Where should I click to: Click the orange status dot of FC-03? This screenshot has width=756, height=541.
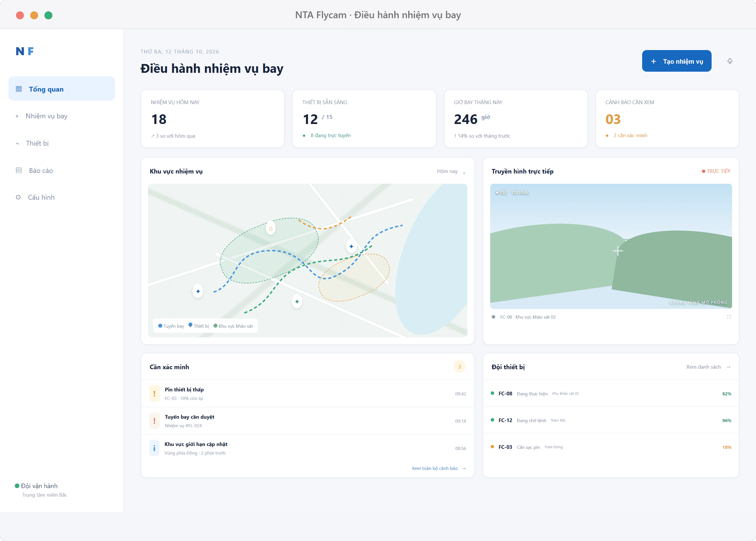[x=492, y=447]
